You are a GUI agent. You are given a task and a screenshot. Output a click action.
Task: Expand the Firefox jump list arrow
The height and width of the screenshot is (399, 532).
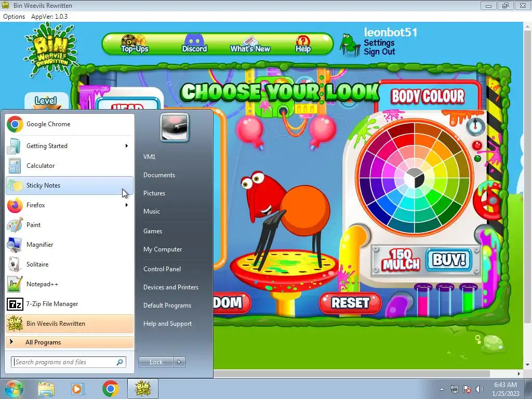127,205
